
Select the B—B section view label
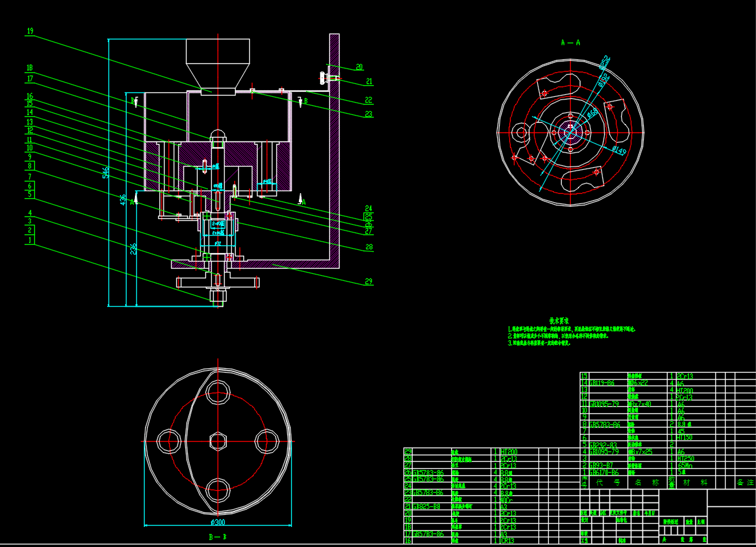coord(216,537)
